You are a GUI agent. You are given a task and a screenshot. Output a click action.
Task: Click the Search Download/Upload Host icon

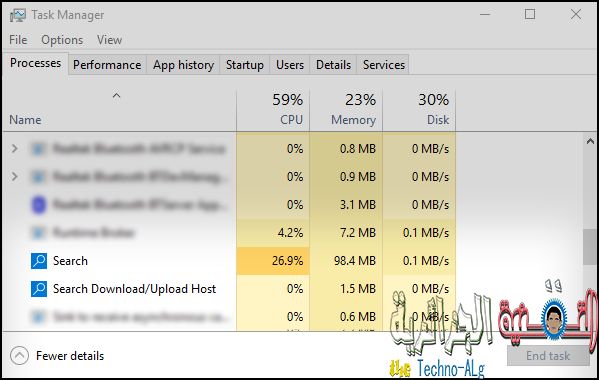coord(39,289)
